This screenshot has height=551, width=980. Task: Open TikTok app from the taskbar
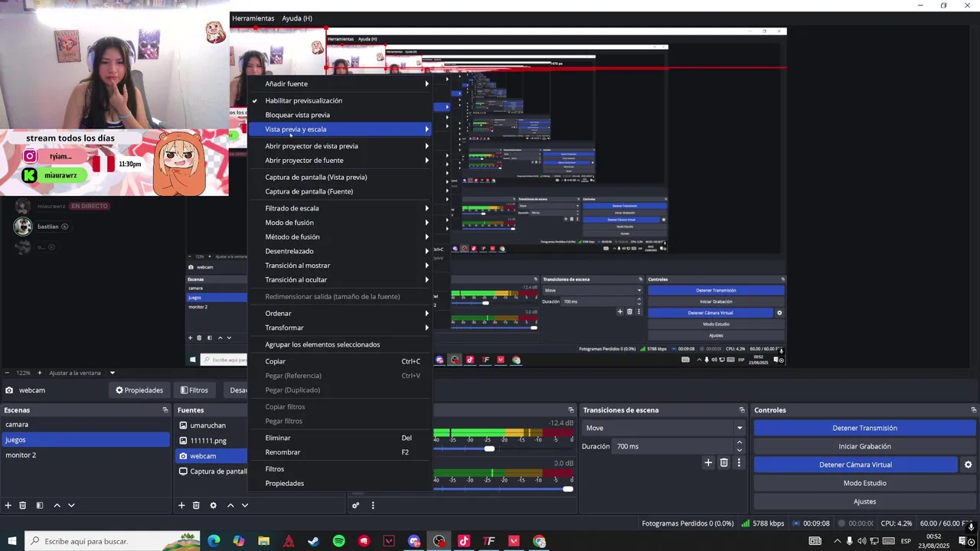[x=464, y=541]
